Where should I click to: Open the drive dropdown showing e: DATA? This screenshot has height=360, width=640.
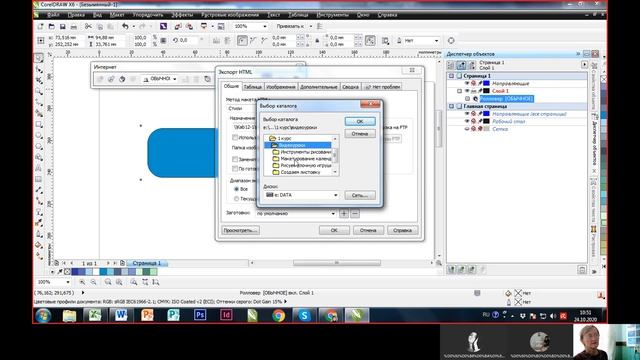[x=336, y=195]
